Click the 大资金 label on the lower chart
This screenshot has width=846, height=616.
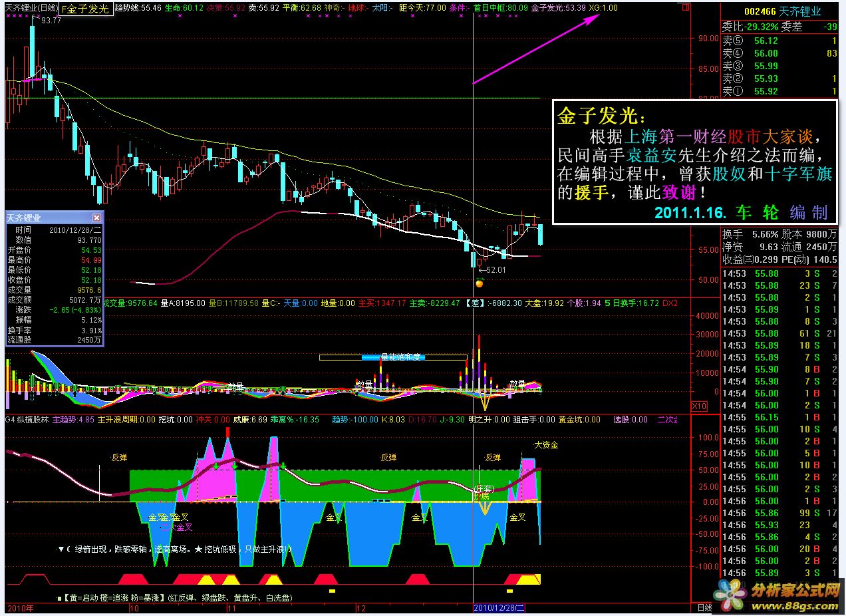click(546, 444)
